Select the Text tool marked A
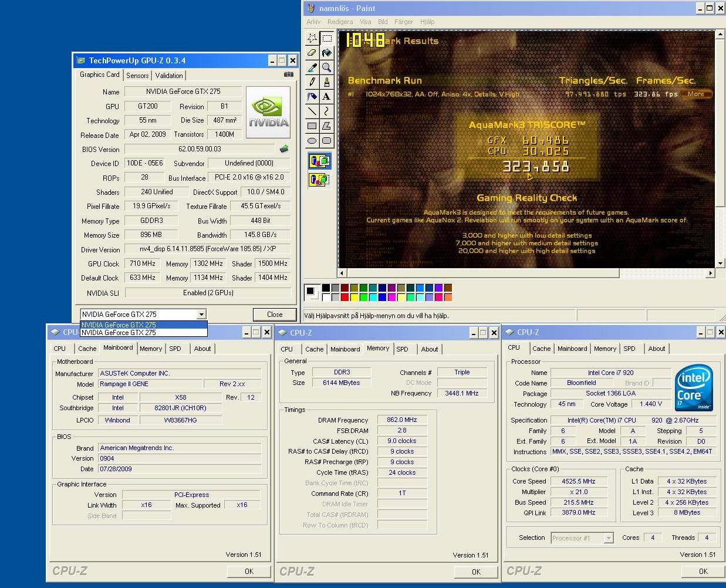The height and width of the screenshot is (588, 726). tap(326, 96)
